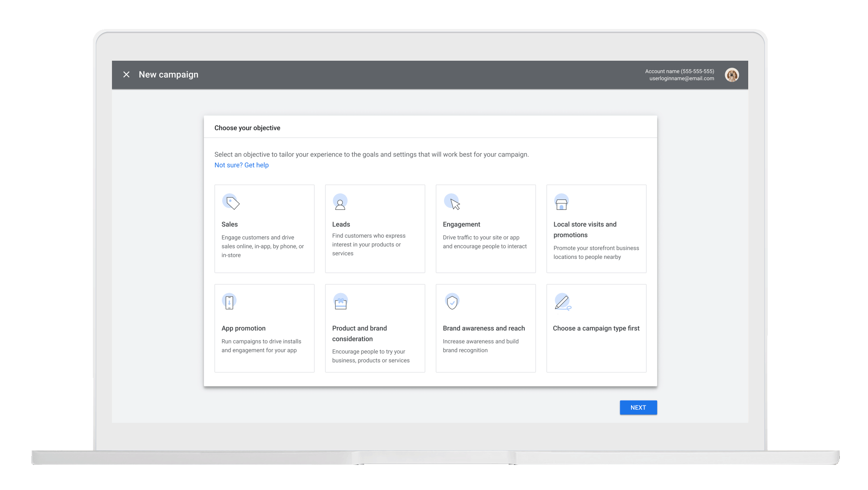Click the Brand awareness shield icon

pos(452,302)
